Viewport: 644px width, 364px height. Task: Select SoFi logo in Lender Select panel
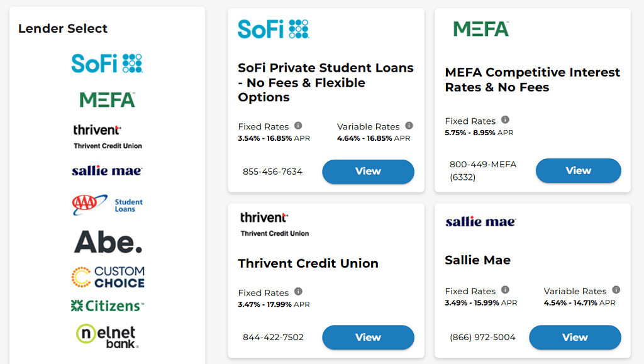tap(107, 63)
